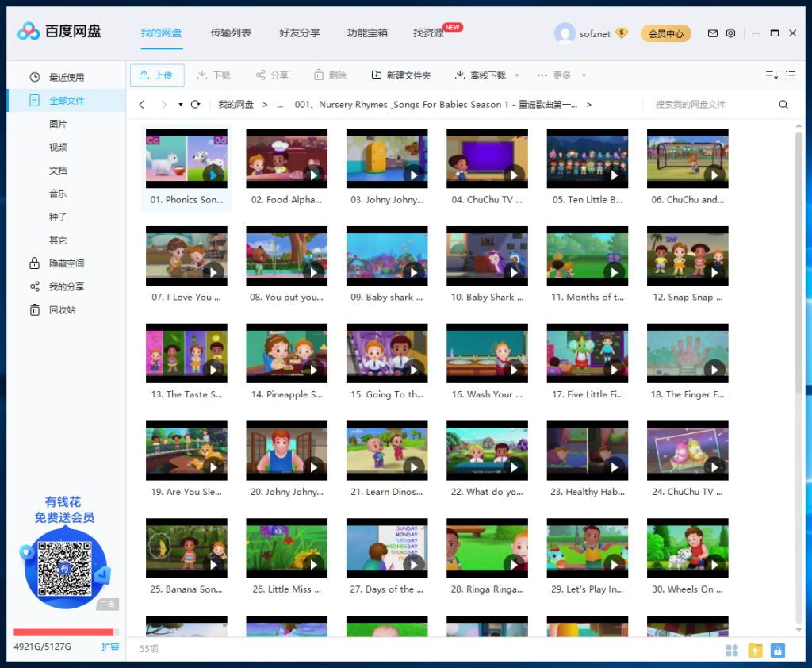Click the 上传 upload button
This screenshot has width=812, height=668.
pos(157,75)
